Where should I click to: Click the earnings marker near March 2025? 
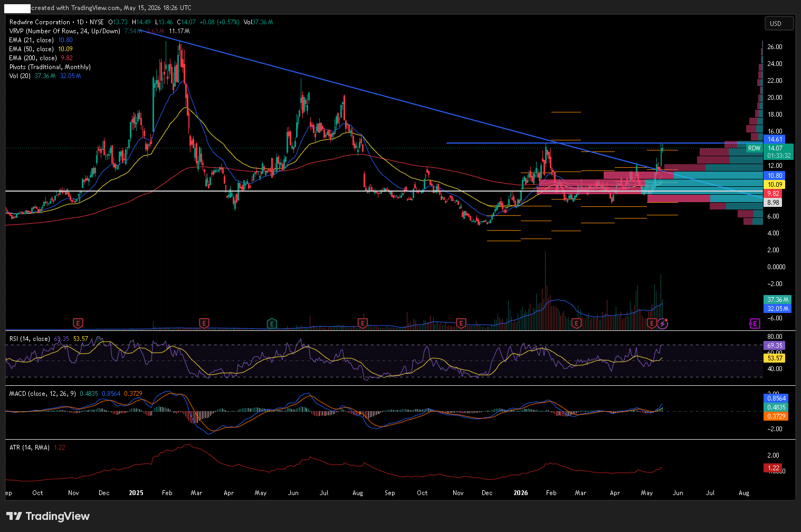pyautogui.click(x=204, y=323)
